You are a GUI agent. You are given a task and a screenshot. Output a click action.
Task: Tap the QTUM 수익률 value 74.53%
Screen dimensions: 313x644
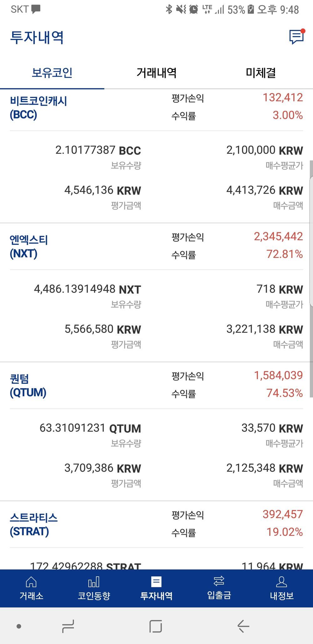pyautogui.click(x=285, y=393)
